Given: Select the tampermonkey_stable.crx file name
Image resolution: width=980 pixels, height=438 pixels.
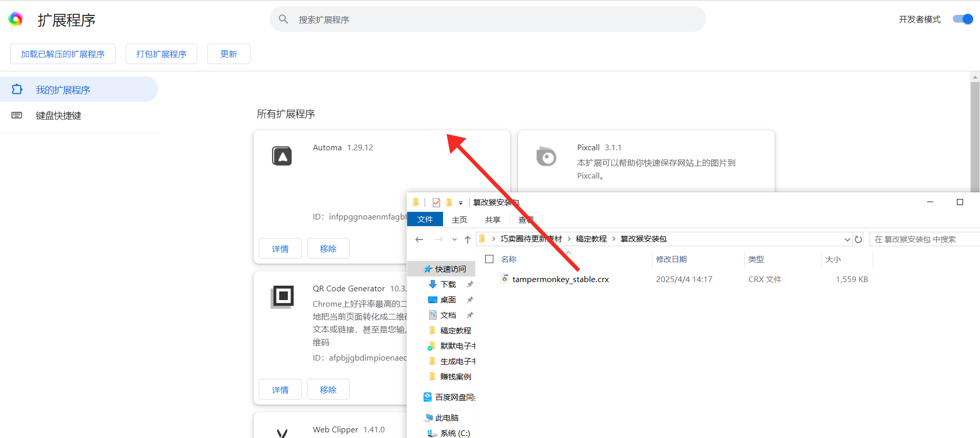Looking at the screenshot, I should 561,279.
